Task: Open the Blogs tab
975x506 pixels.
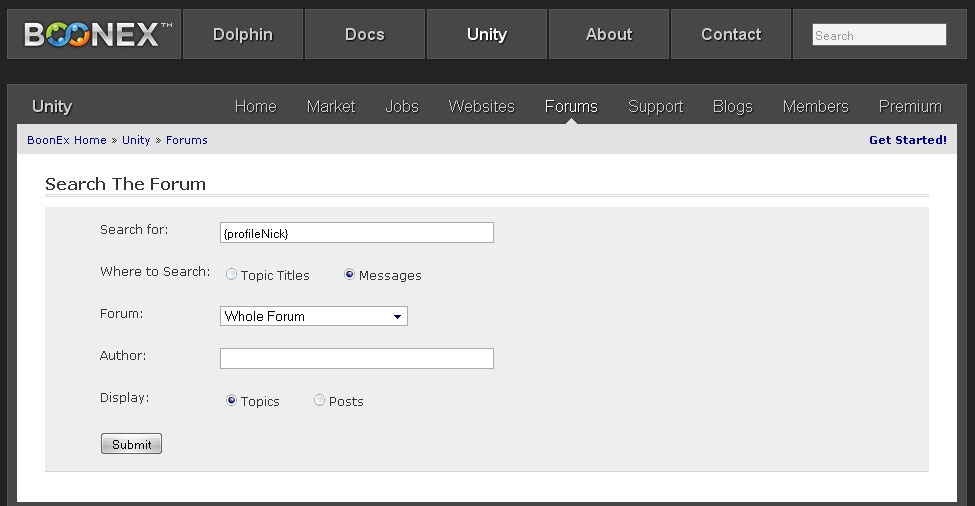Action: tap(733, 107)
